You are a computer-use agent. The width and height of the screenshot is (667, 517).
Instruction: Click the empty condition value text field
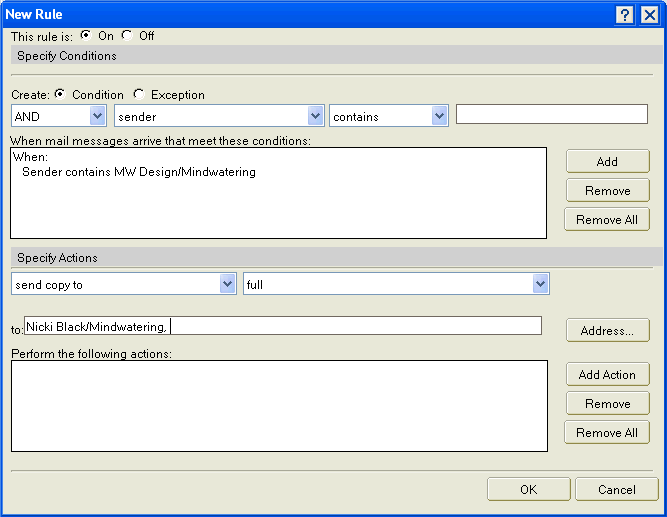tap(551, 114)
